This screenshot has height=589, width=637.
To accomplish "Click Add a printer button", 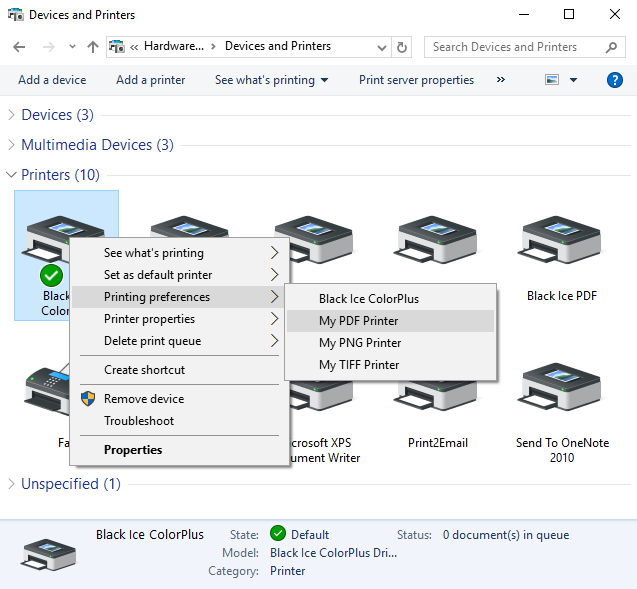I will pos(150,80).
